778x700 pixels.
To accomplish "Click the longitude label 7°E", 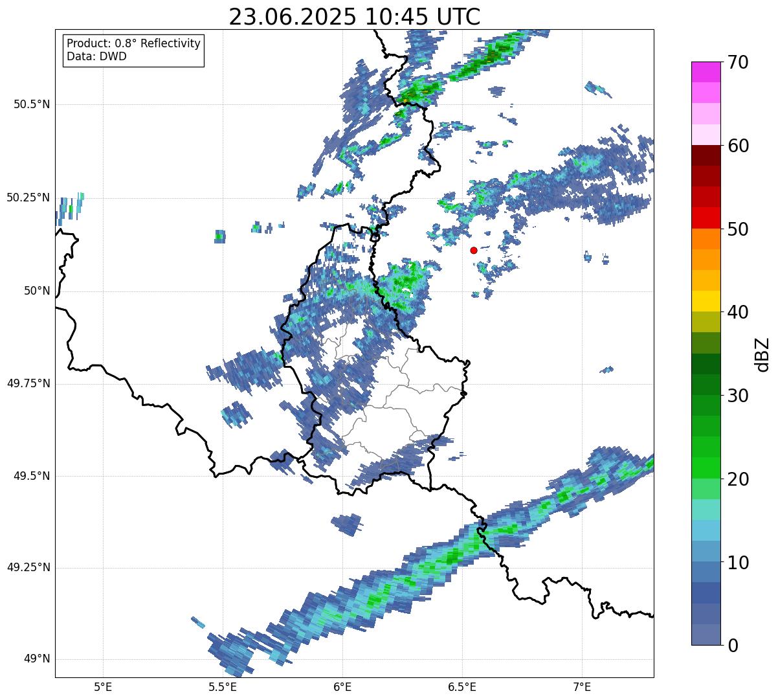I will click(x=582, y=686).
